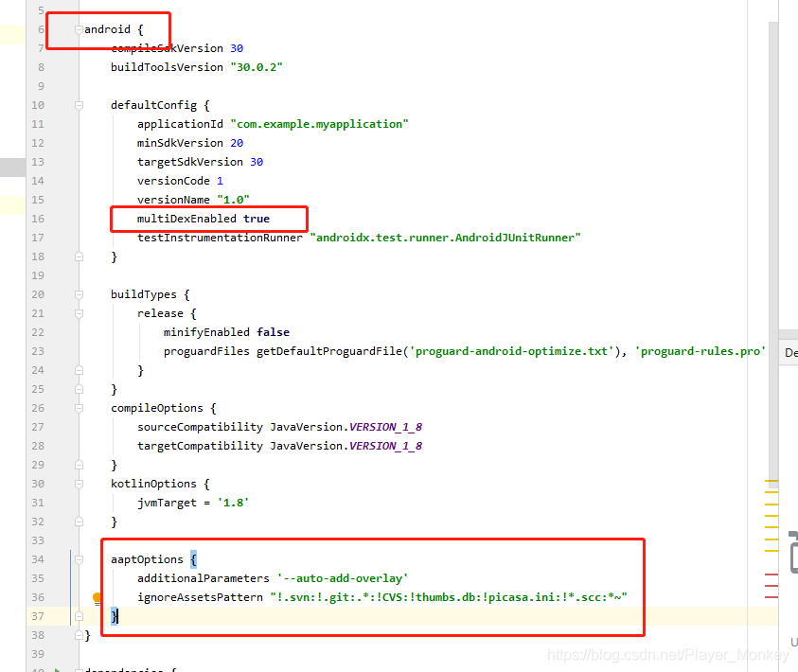Fold kotlinOptions using end marker line 32
Screen dimensions: 798x672
pos(79,522)
